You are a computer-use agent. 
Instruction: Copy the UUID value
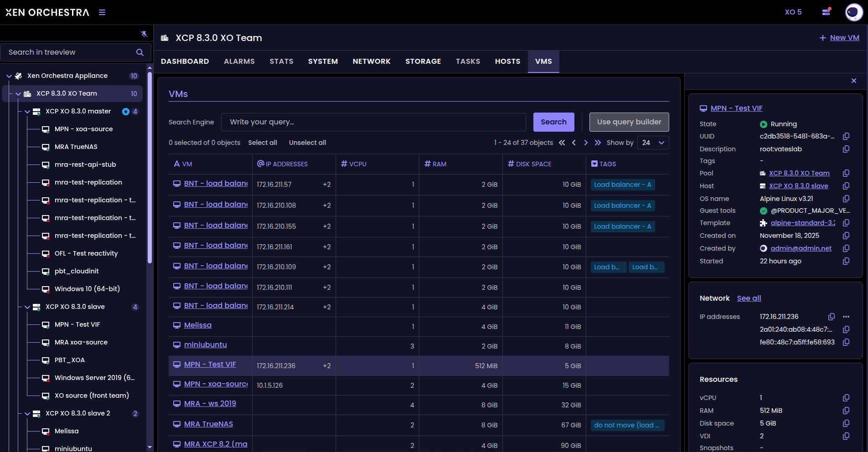[x=846, y=136]
